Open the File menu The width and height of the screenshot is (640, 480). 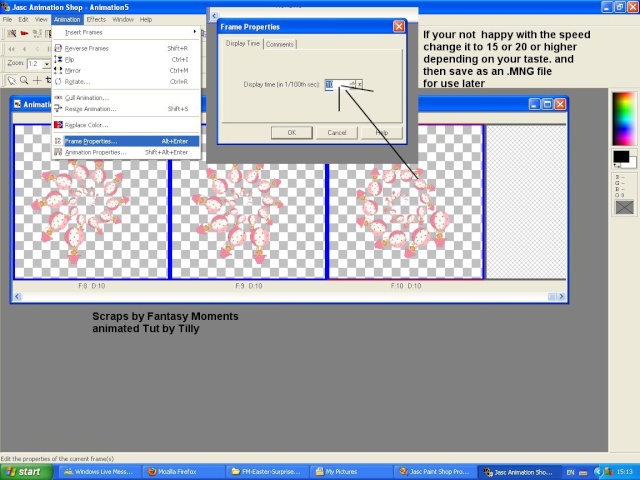(7, 19)
